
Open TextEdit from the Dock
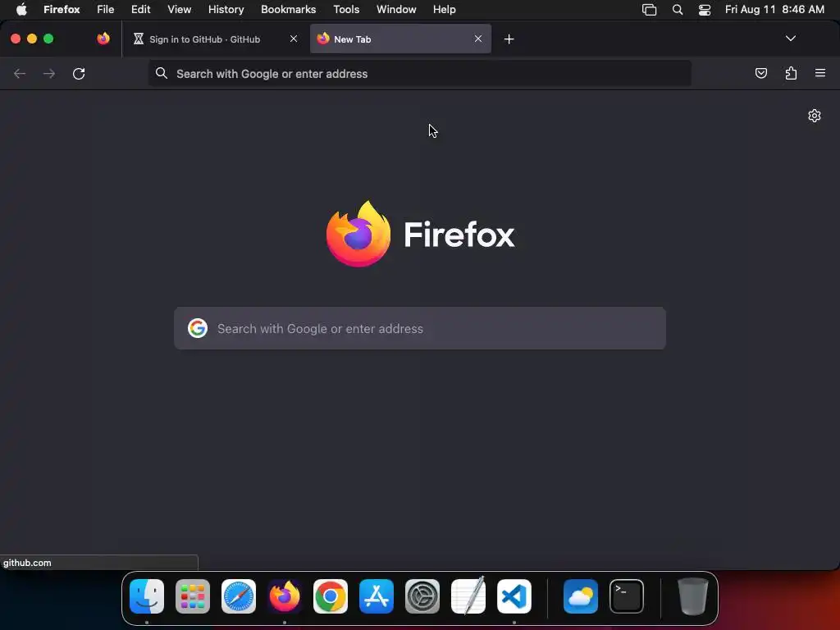pos(468,596)
